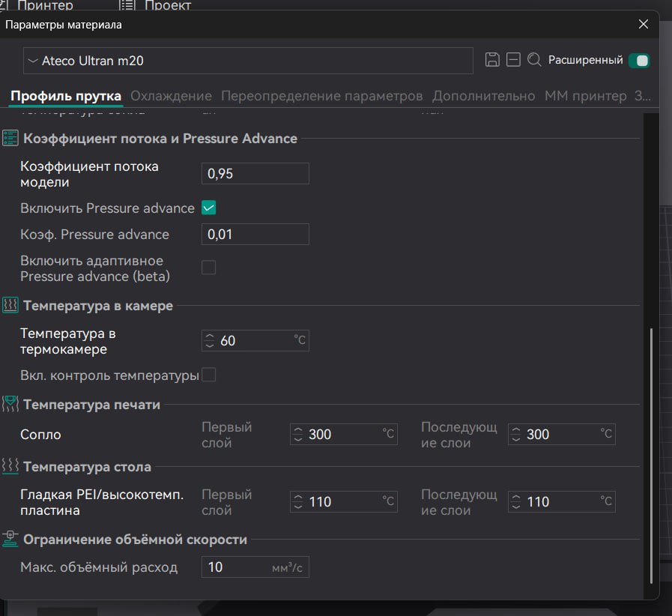Click the delete preset minus icon
This screenshot has width=672, height=616.
(x=513, y=60)
